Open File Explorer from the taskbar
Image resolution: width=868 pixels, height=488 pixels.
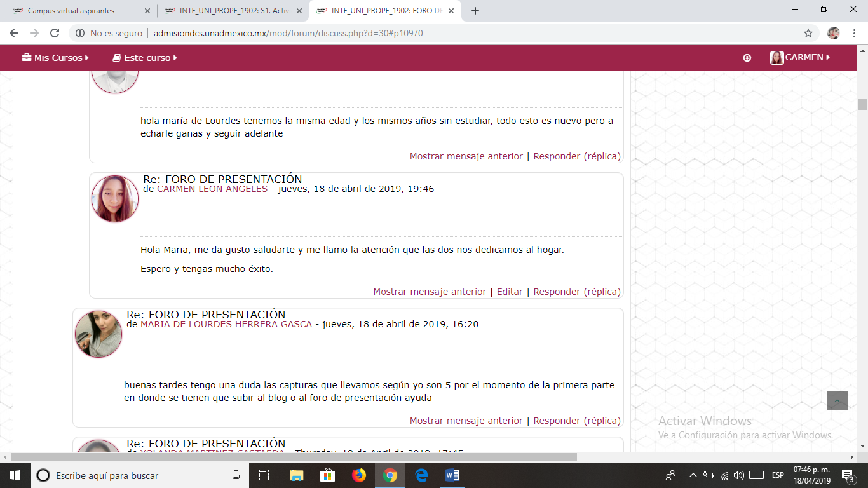pyautogui.click(x=297, y=475)
